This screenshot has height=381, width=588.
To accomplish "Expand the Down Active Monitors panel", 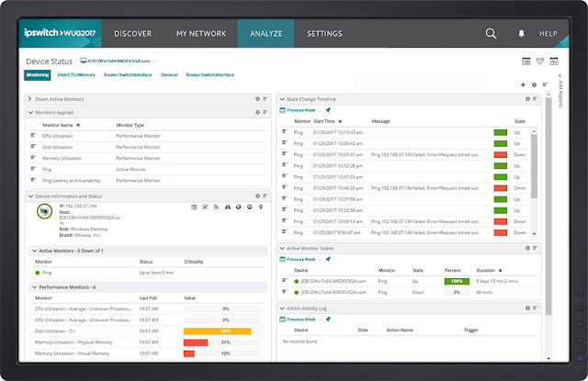I will 30,99.
